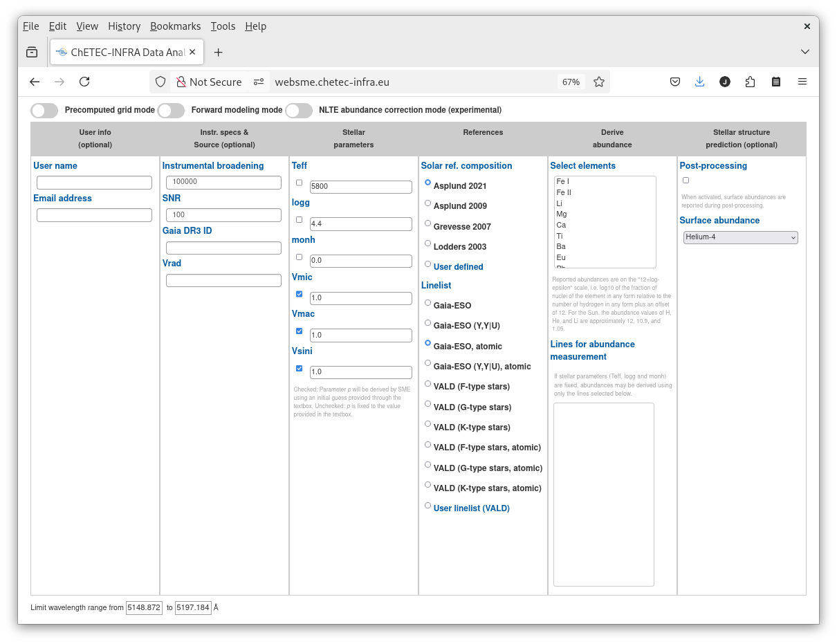Expand the list all tabs chevron
This screenshot has height=644, width=837.
(805, 52)
